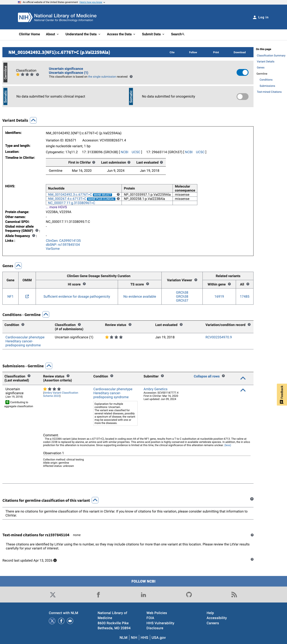This screenshot has height=644, width=287.
Task: Open the NCBI LinkedIn icon
Action: pos(143,595)
